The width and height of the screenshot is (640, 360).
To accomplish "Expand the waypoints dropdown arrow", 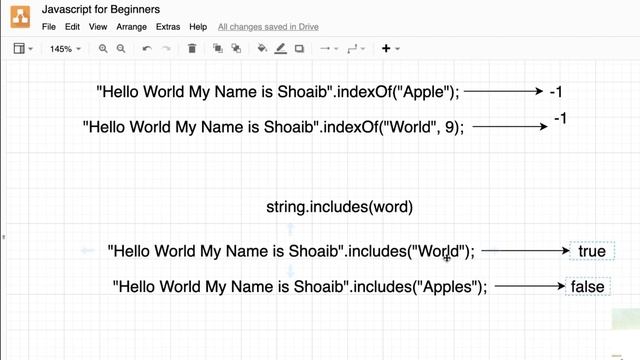I will click(x=363, y=49).
